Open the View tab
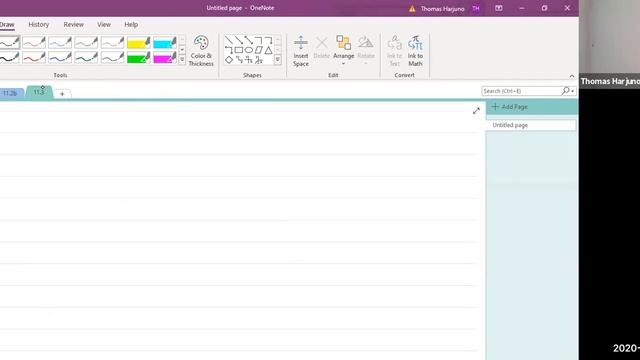Viewport: 640px width, 360px height. (104, 24)
